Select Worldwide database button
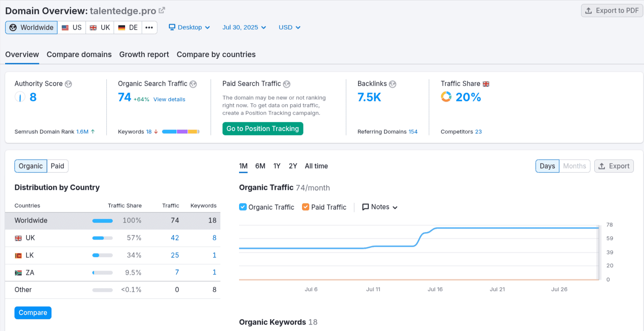 [x=31, y=28]
